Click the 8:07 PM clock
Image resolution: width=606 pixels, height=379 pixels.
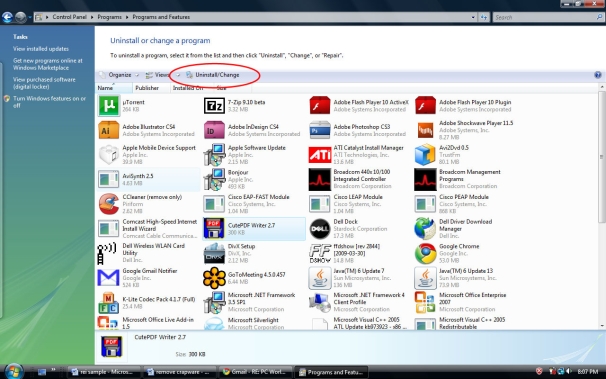click(588, 372)
